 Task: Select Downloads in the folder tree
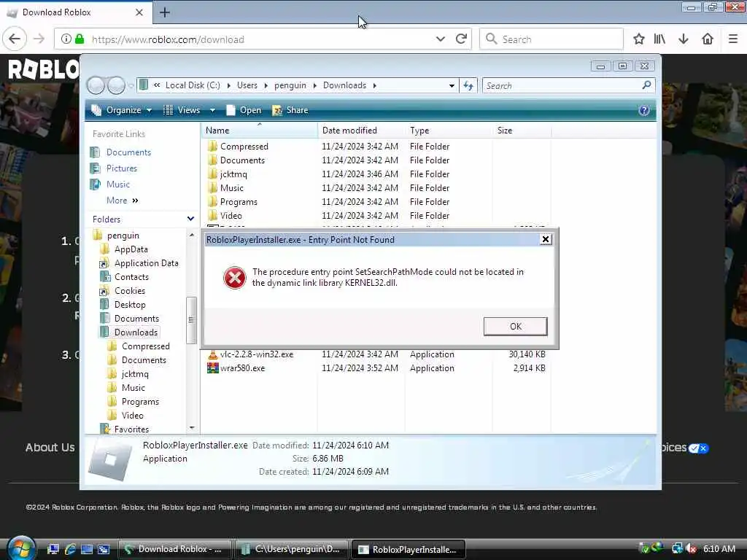click(x=136, y=332)
